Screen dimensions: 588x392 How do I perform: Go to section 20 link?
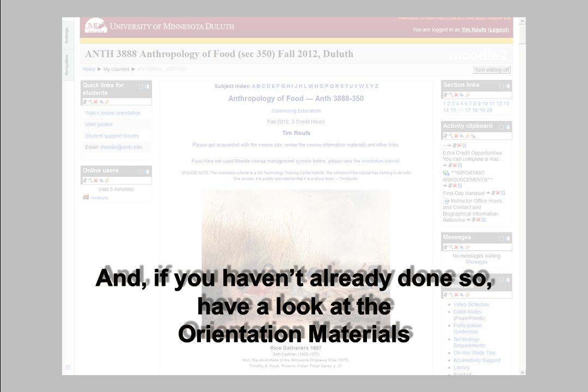[x=489, y=111]
